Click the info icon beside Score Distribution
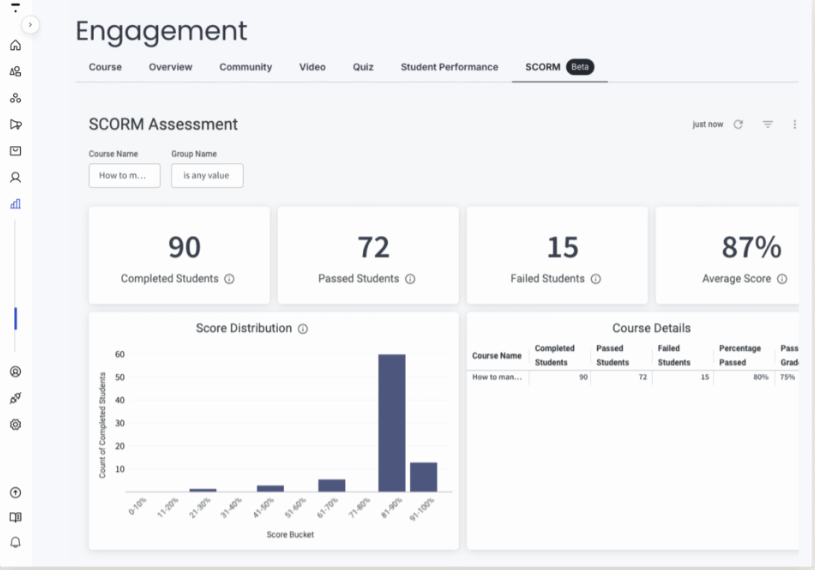The width and height of the screenshot is (815, 570). pyautogui.click(x=303, y=329)
